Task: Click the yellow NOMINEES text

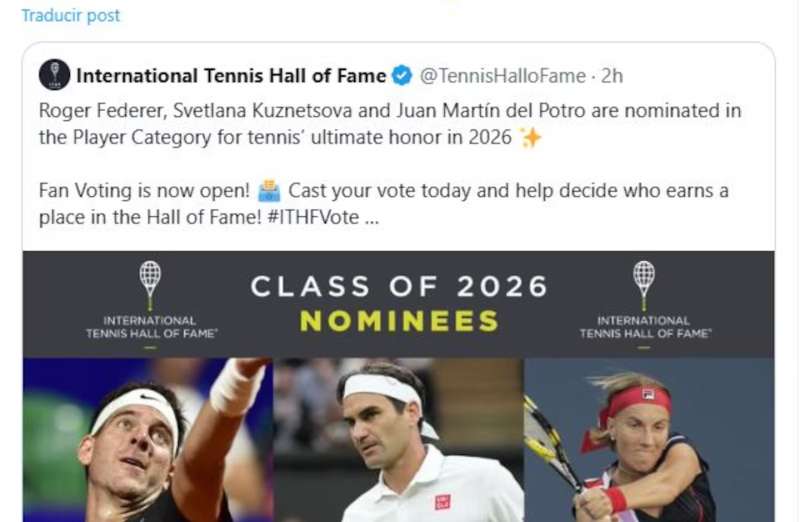Action: [x=399, y=321]
